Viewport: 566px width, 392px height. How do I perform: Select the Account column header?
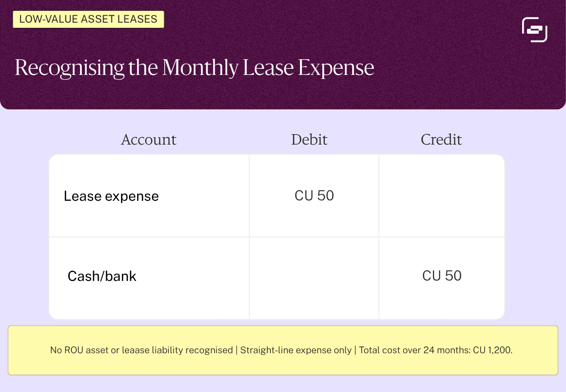click(148, 139)
